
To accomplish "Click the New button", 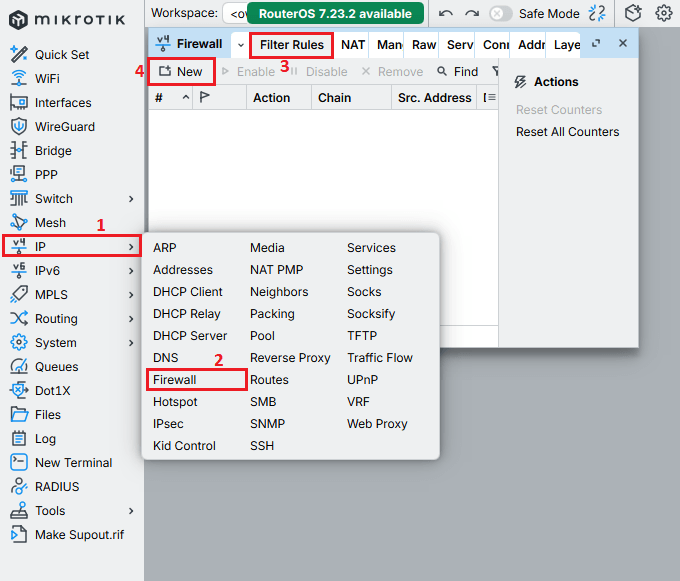I will (x=181, y=71).
